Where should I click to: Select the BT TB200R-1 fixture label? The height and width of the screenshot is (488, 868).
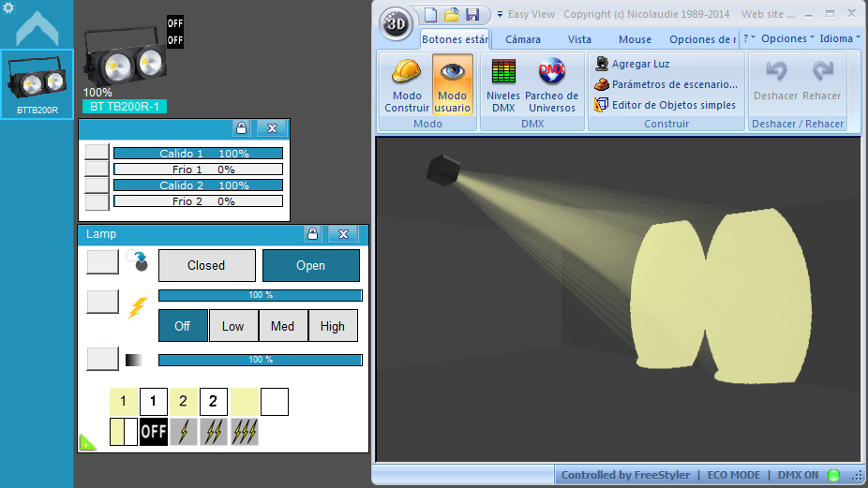click(x=125, y=106)
